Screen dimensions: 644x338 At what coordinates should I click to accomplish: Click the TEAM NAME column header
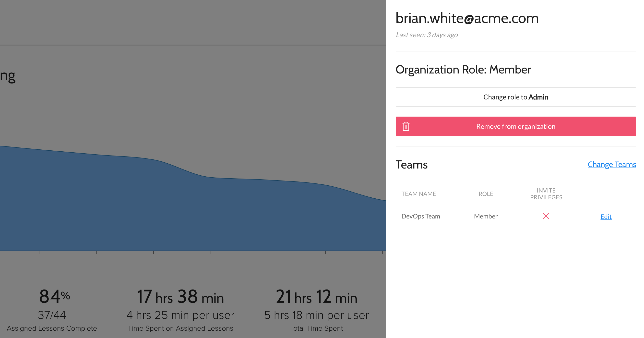pos(418,194)
